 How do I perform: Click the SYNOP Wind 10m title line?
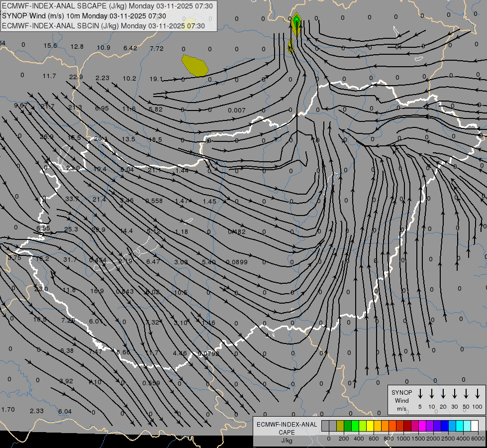(84, 16)
